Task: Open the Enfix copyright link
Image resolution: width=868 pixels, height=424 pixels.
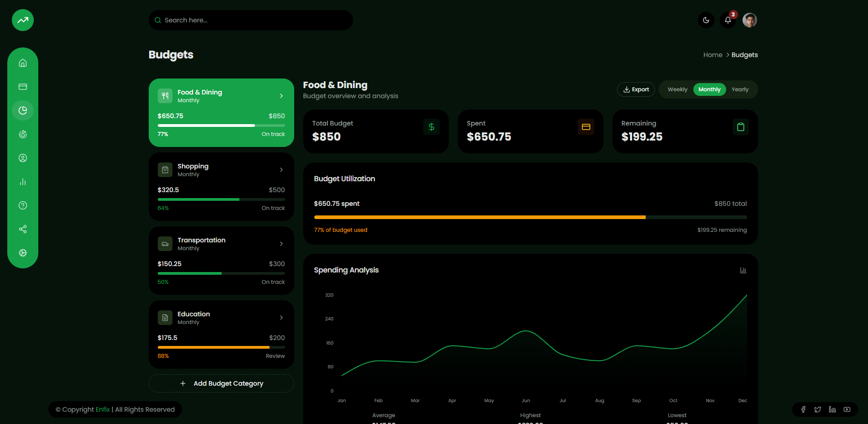Action: point(103,409)
